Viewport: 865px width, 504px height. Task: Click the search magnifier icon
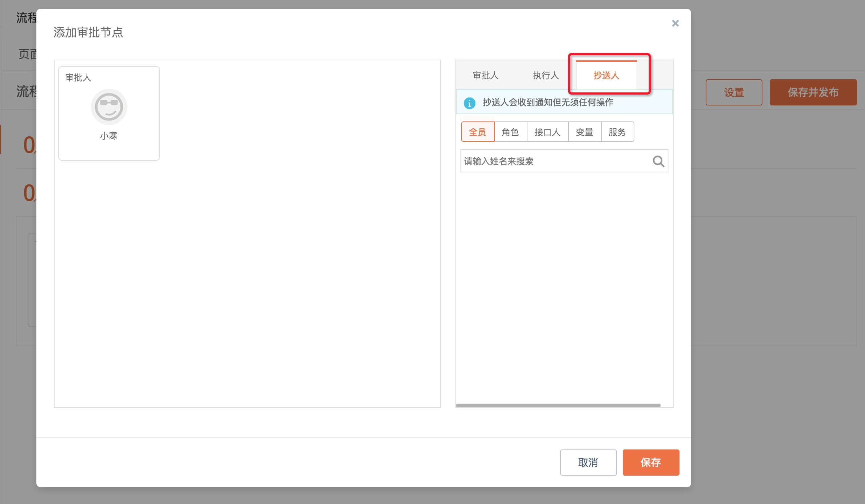(x=658, y=161)
